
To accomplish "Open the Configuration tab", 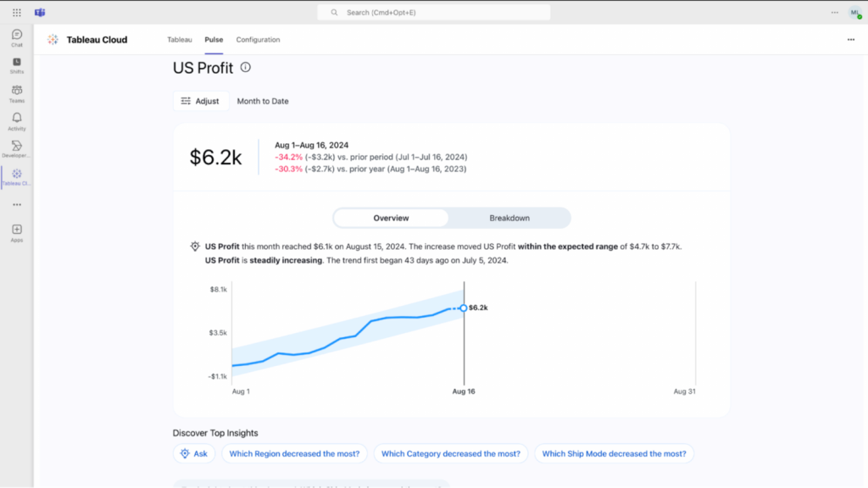I will pos(258,40).
